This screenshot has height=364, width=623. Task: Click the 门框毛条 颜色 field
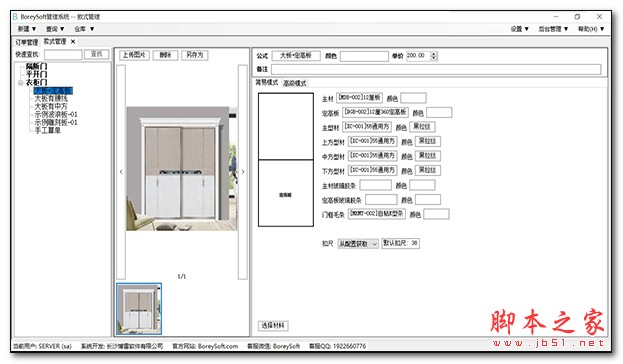[x=436, y=214]
